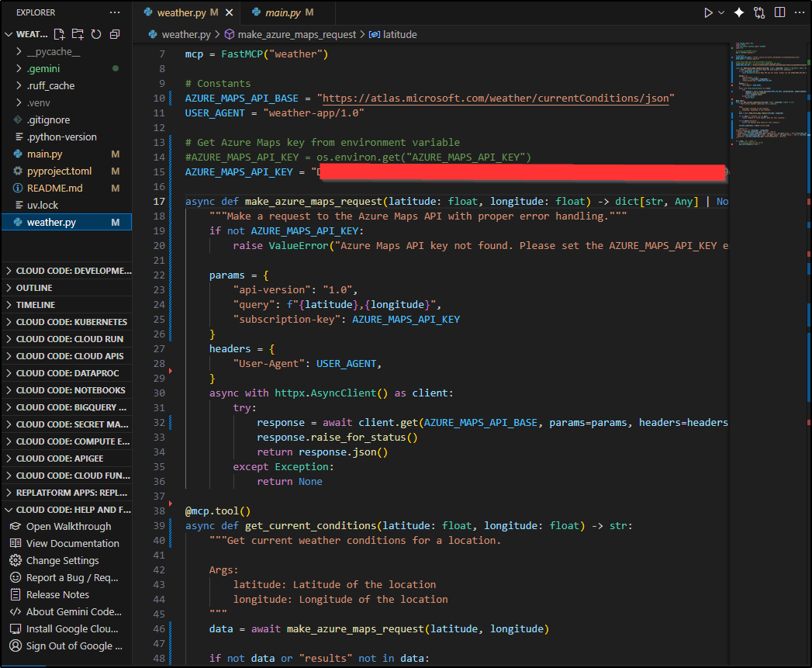This screenshot has width=812, height=668.
Task: Click the New File icon in Explorer
Action: pos(59,34)
